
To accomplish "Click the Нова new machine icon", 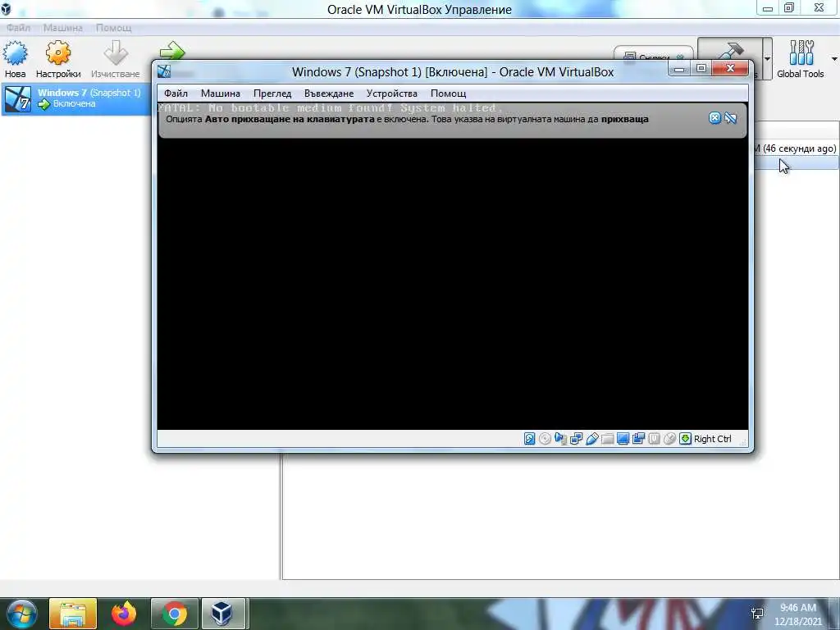I will [x=15, y=53].
